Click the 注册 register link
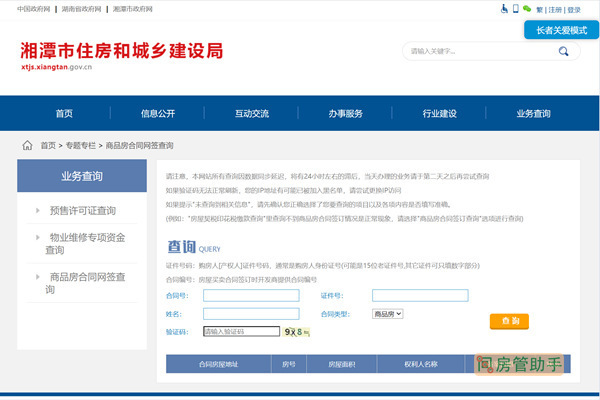 click(555, 10)
